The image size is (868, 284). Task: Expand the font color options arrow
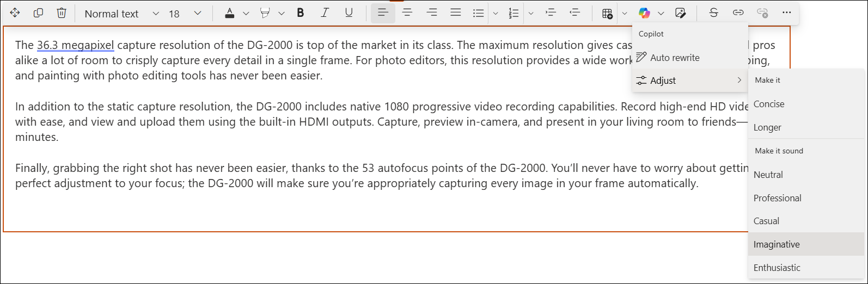pos(246,14)
